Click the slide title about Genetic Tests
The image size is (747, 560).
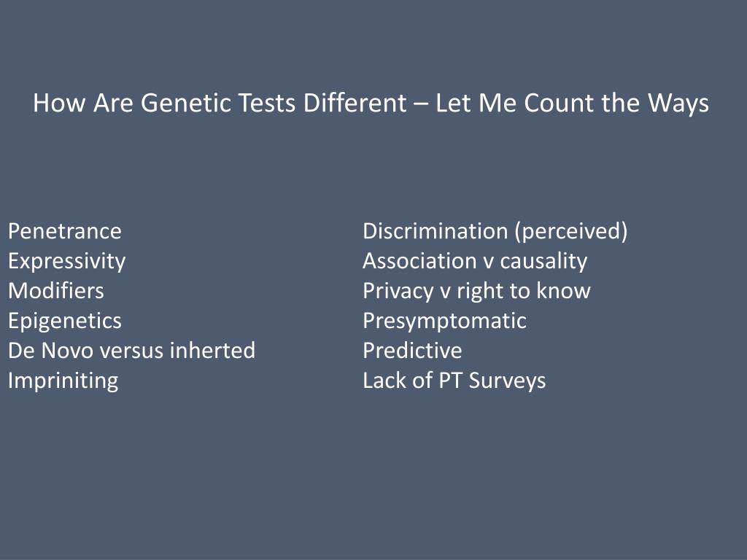tap(371, 104)
